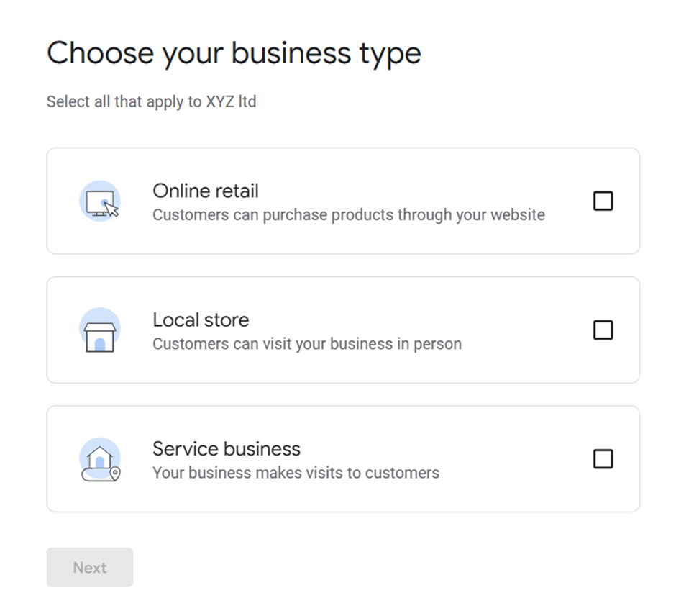
Task: Check the Online retail checkbox
Action: pos(603,201)
